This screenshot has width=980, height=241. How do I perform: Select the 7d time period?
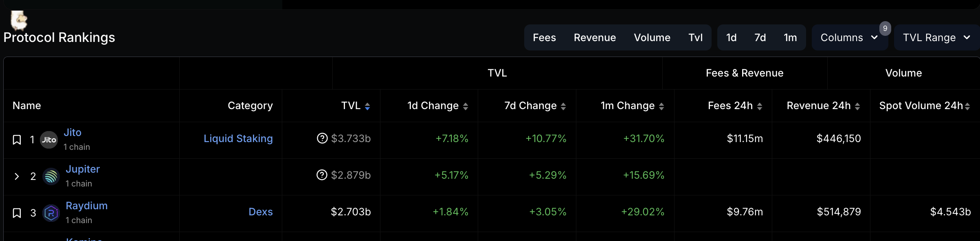click(x=760, y=37)
